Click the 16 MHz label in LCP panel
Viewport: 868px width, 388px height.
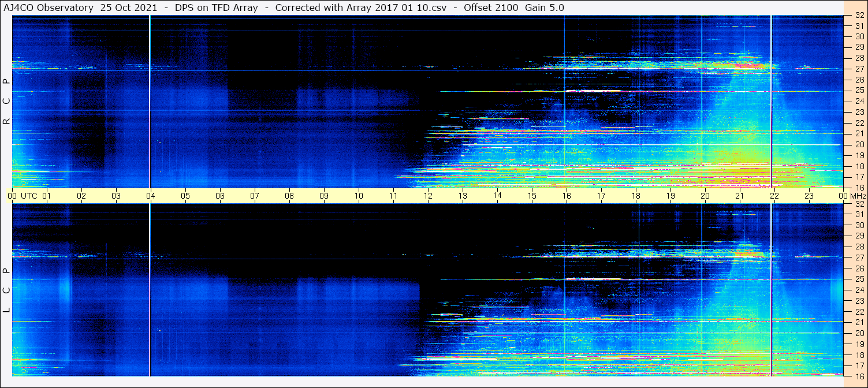[x=859, y=376]
